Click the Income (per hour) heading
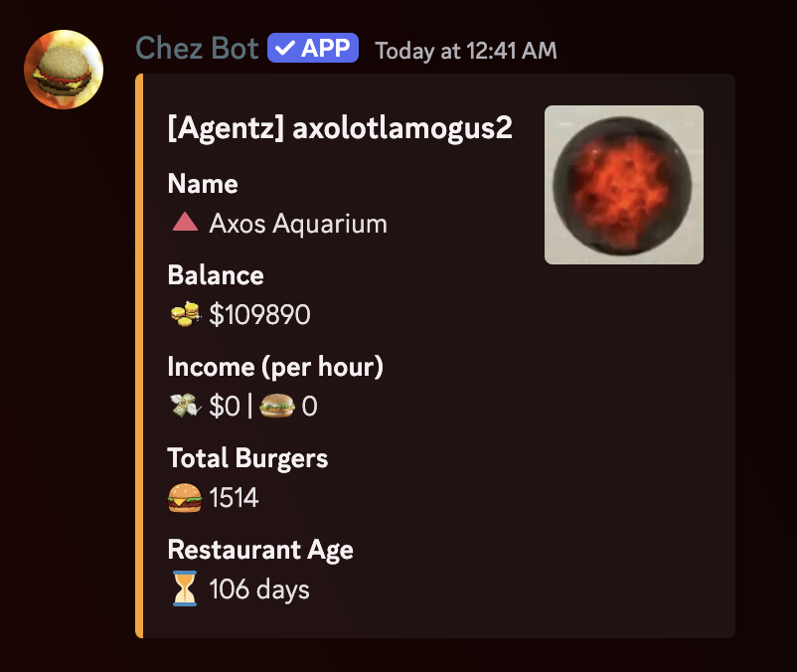This screenshot has height=672, width=797. [x=274, y=366]
